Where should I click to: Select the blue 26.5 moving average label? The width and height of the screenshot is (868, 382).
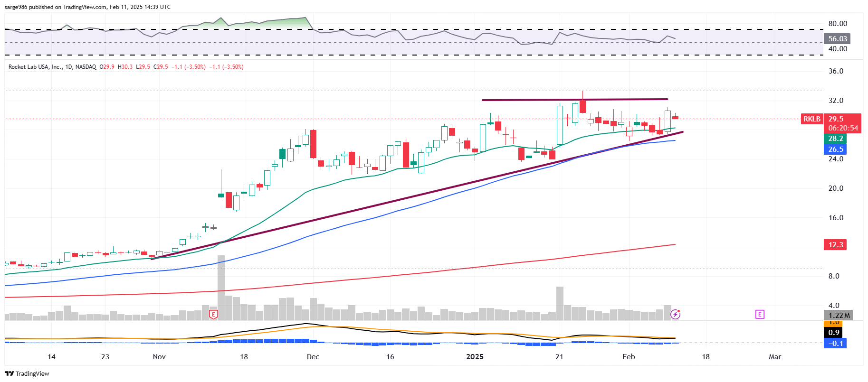pos(835,149)
